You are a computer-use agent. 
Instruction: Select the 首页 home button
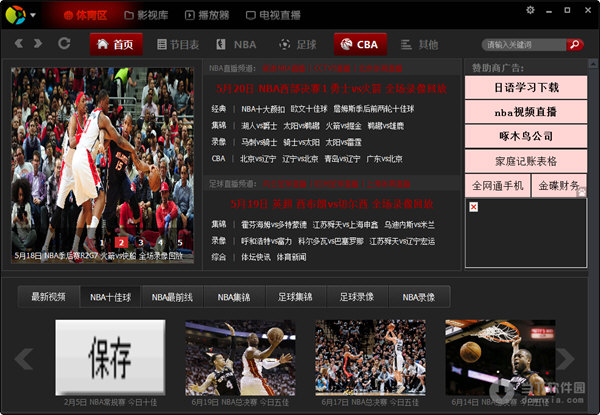116,44
